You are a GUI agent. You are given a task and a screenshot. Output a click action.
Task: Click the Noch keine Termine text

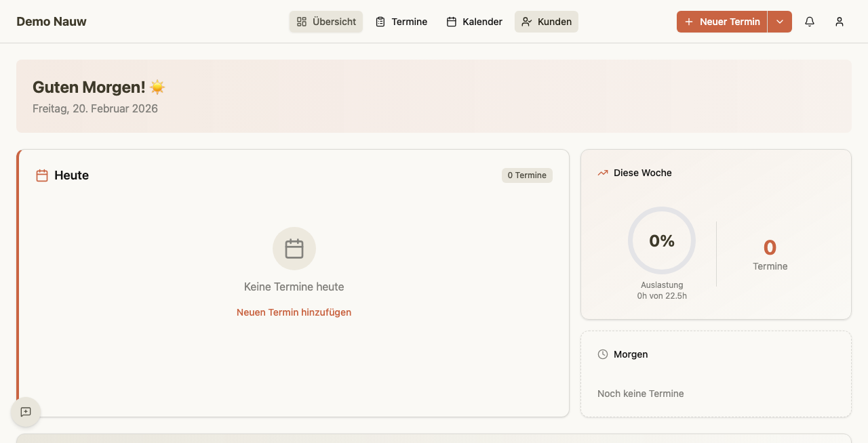(x=641, y=394)
